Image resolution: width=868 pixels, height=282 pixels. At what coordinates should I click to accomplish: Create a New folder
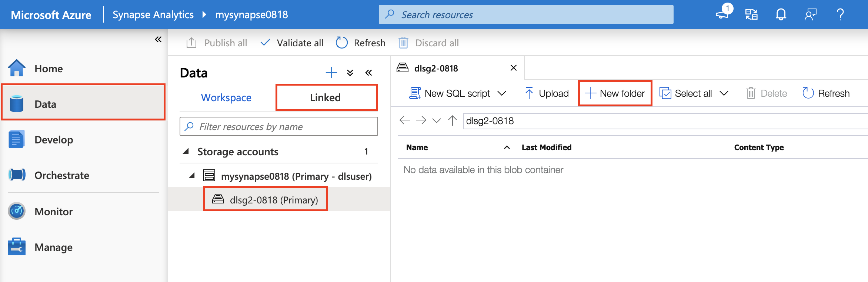[x=615, y=93]
